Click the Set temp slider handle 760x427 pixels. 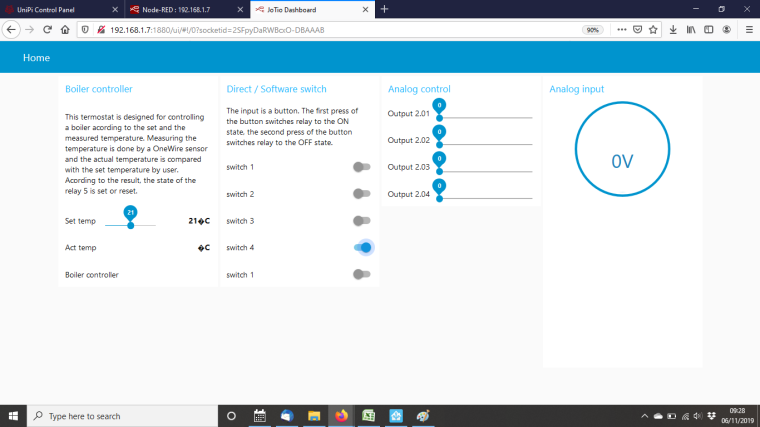pyautogui.click(x=130, y=225)
